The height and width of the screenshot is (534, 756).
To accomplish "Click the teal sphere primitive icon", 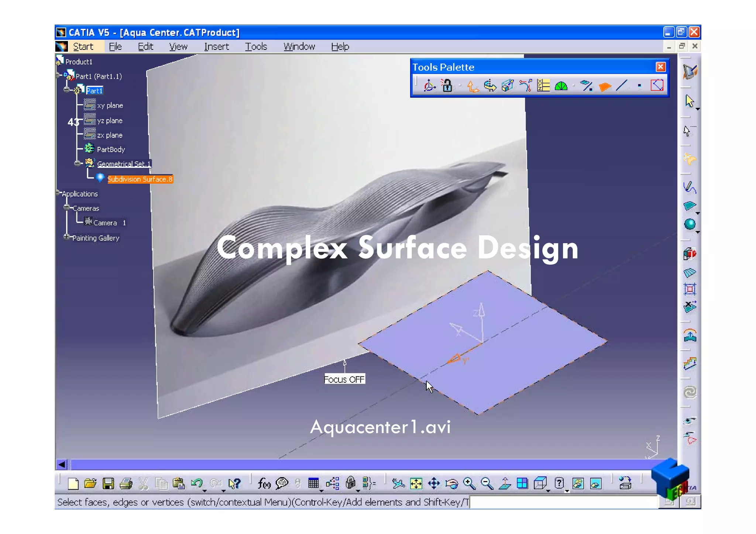I will pyautogui.click(x=690, y=224).
